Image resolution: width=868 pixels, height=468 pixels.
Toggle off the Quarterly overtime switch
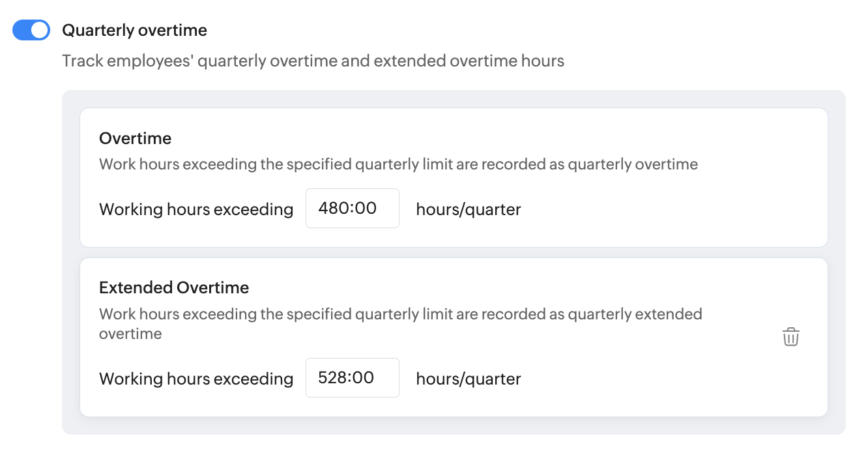[x=31, y=30]
